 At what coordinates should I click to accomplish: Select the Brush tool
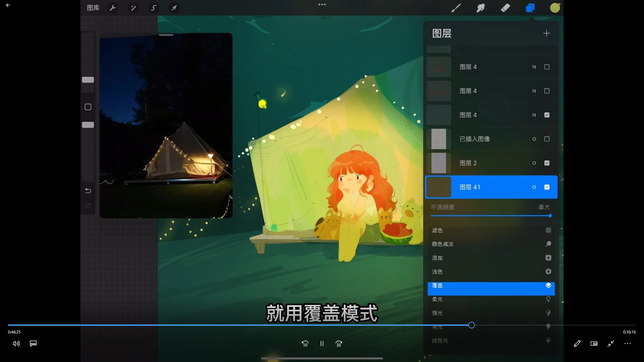455,8
